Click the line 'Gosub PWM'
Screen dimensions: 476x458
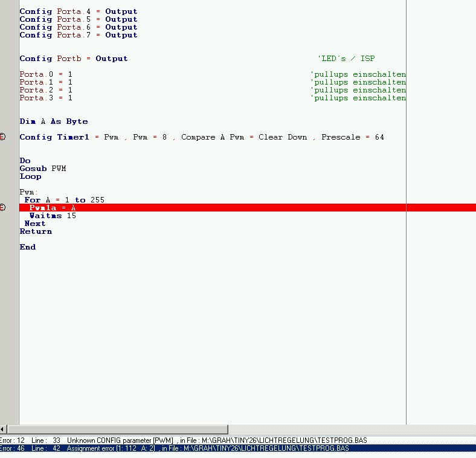(x=43, y=169)
